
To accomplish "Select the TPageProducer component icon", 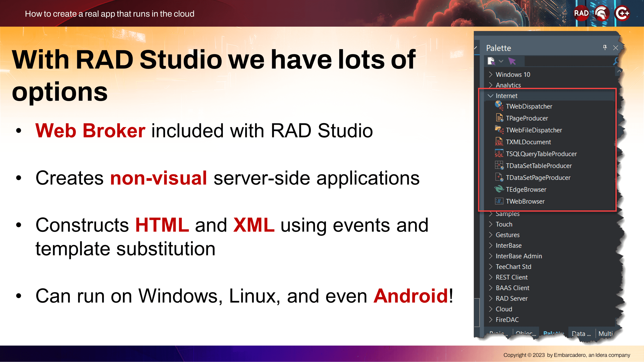I will pos(499,118).
